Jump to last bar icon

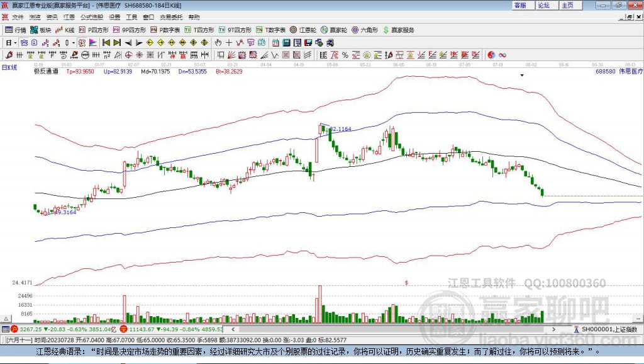coord(117,43)
